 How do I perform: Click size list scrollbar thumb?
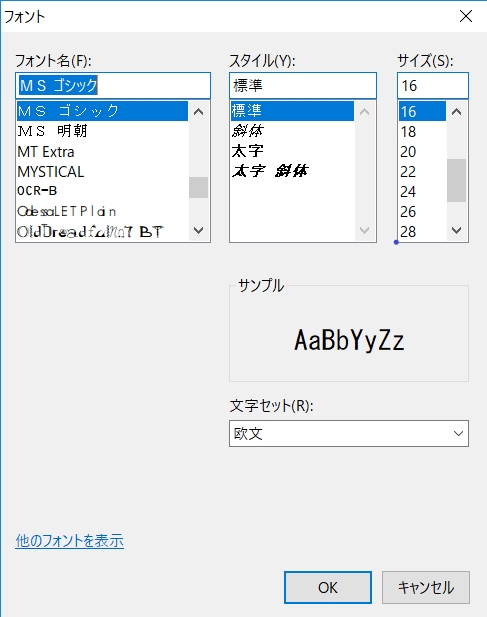[456, 180]
